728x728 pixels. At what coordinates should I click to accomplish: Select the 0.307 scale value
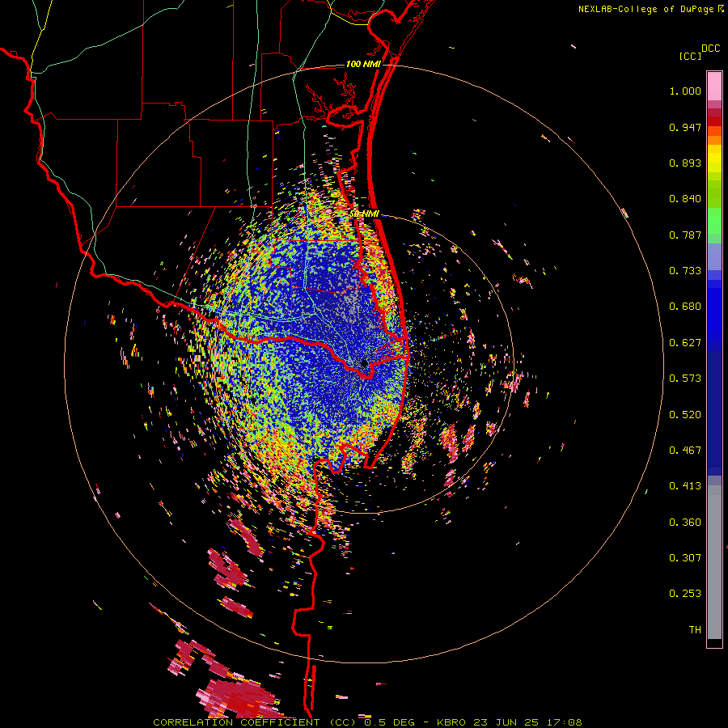[685, 558]
